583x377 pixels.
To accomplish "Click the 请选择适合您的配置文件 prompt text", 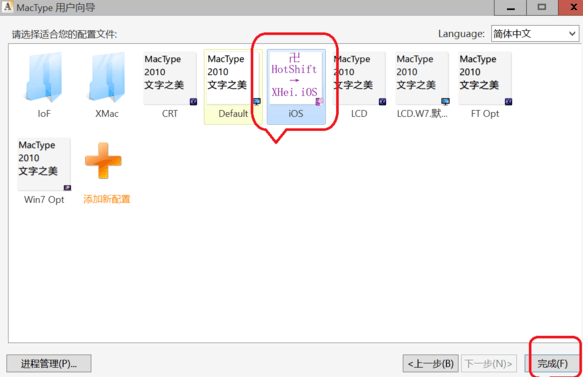I will tap(64, 35).
